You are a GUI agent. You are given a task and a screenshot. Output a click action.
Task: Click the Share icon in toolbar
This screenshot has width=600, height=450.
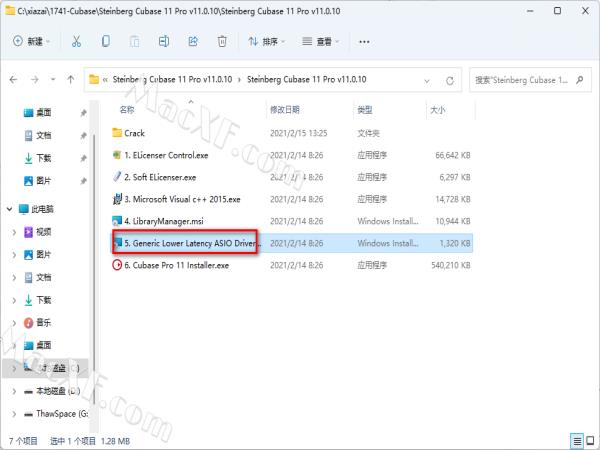(193, 41)
